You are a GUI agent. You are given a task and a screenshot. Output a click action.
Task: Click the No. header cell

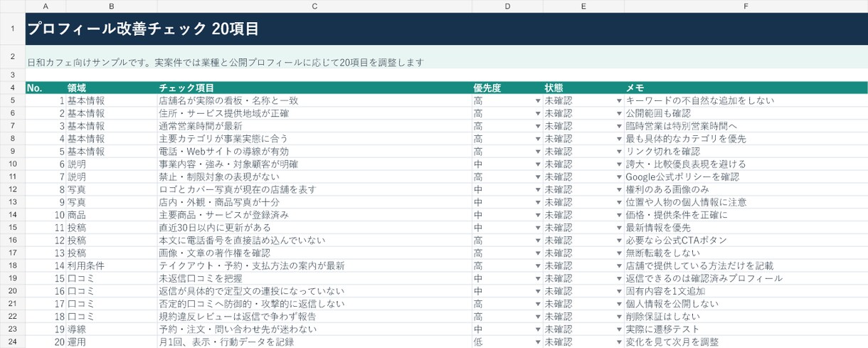pos(46,88)
